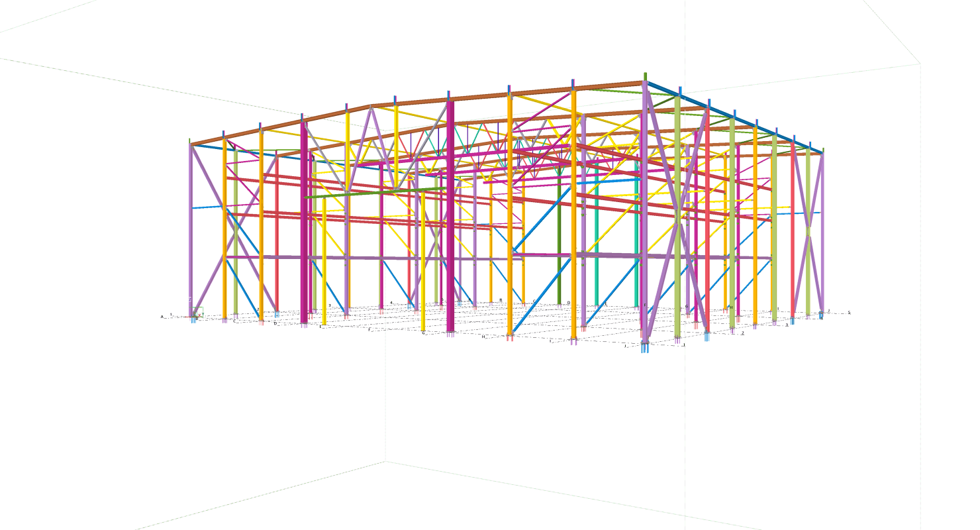Viewport: 980px width, 530px height.
Task: Click the dark green post atop roof corner
Action: click(x=645, y=77)
